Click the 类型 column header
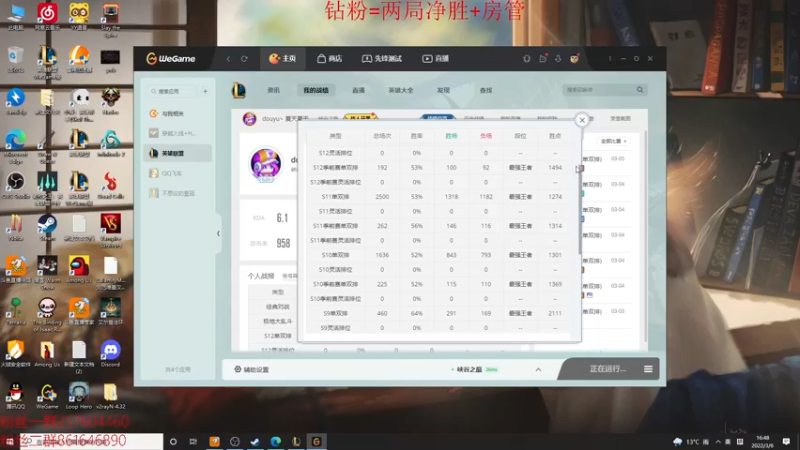Viewport: 800px width, 450px height. coord(335,136)
